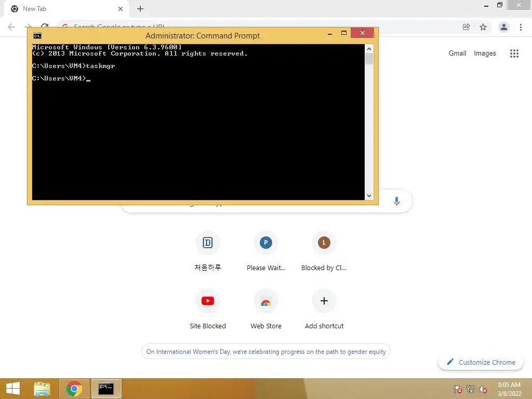
Task: Open Gmail link
Action: pos(457,54)
